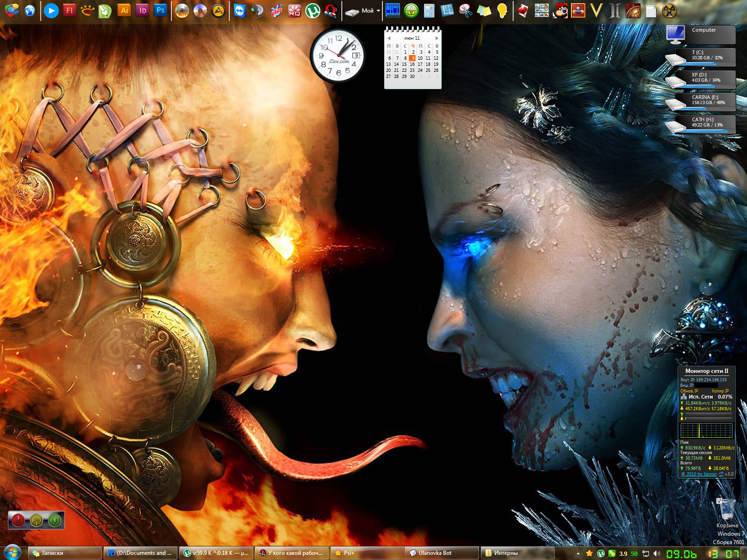Switch to the Psi+ taskbar window
Viewport: 747px width, 560px height.
pyautogui.click(x=366, y=553)
